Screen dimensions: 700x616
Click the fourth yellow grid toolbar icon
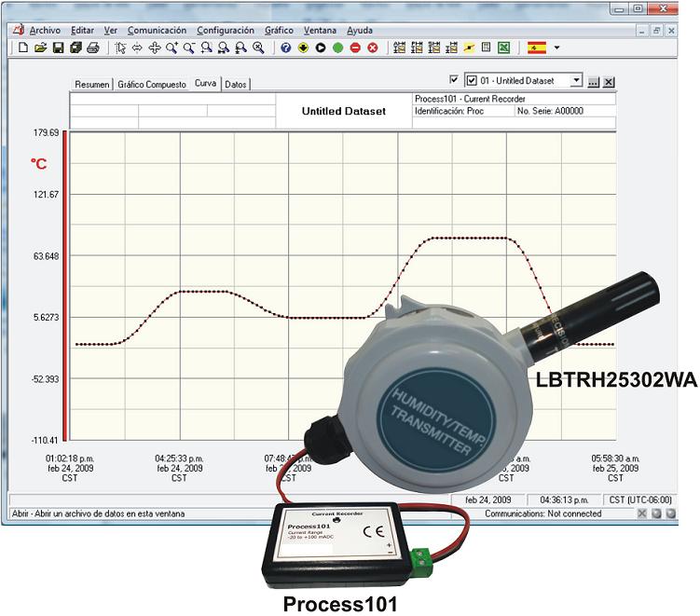[x=451, y=48]
